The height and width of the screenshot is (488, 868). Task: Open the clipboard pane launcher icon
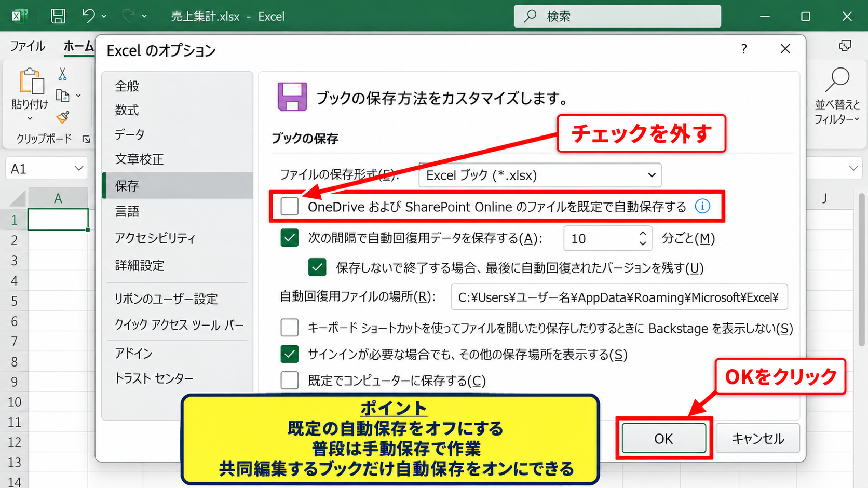(86, 139)
